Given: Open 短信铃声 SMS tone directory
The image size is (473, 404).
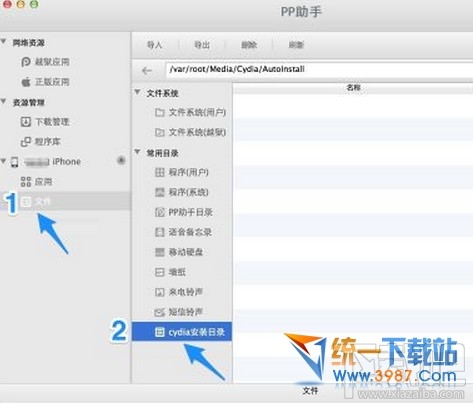Looking at the screenshot, I should [x=179, y=312].
